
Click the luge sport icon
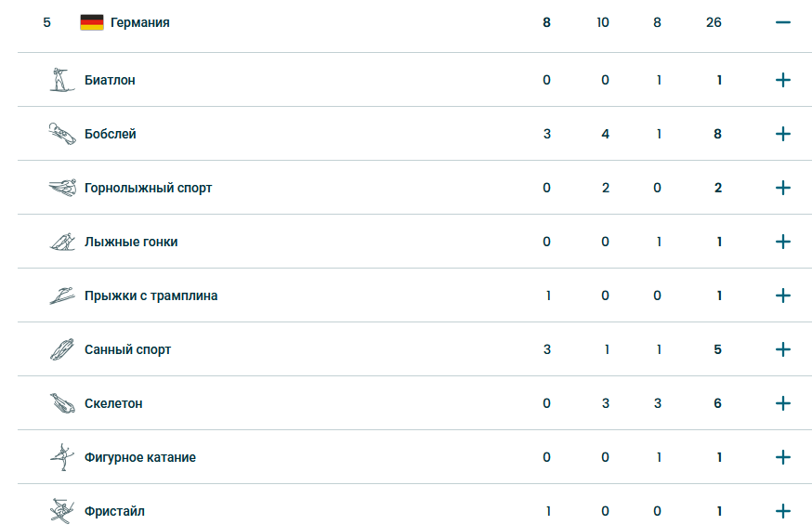pos(62,349)
